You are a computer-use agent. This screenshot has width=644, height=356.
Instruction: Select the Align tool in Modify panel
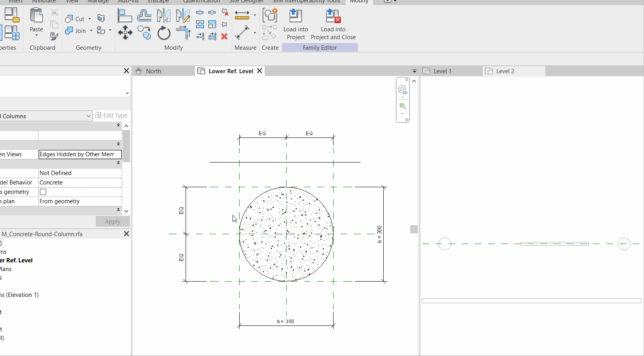(x=125, y=16)
